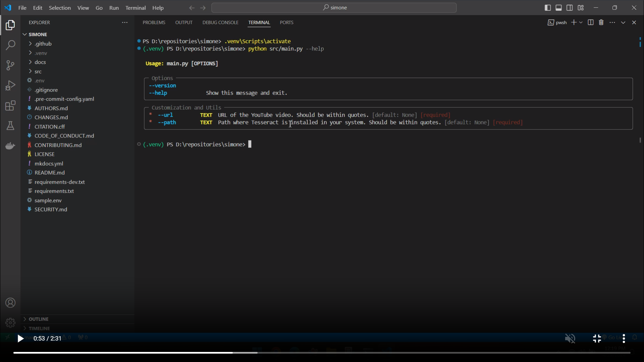This screenshot has height=362, width=644.
Task: Split the terminal pane
Action: pyautogui.click(x=591, y=22)
